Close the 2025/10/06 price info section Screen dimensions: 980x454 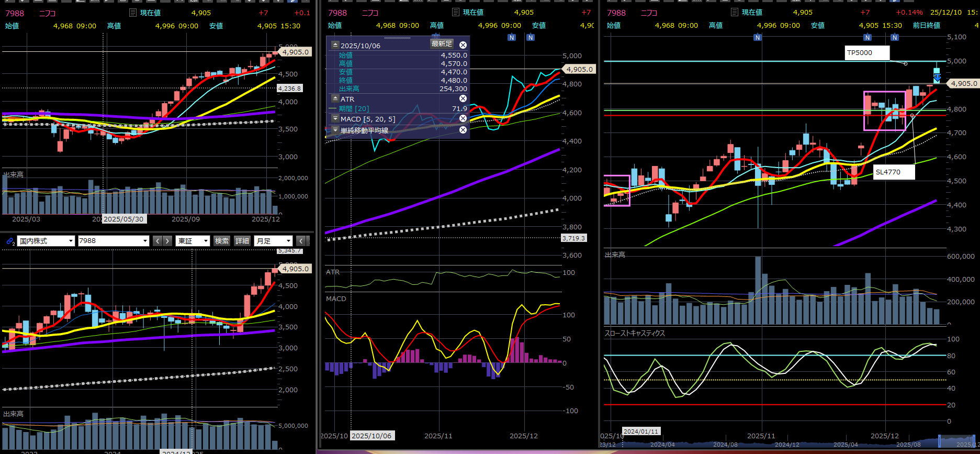click(x=463, y=46)
